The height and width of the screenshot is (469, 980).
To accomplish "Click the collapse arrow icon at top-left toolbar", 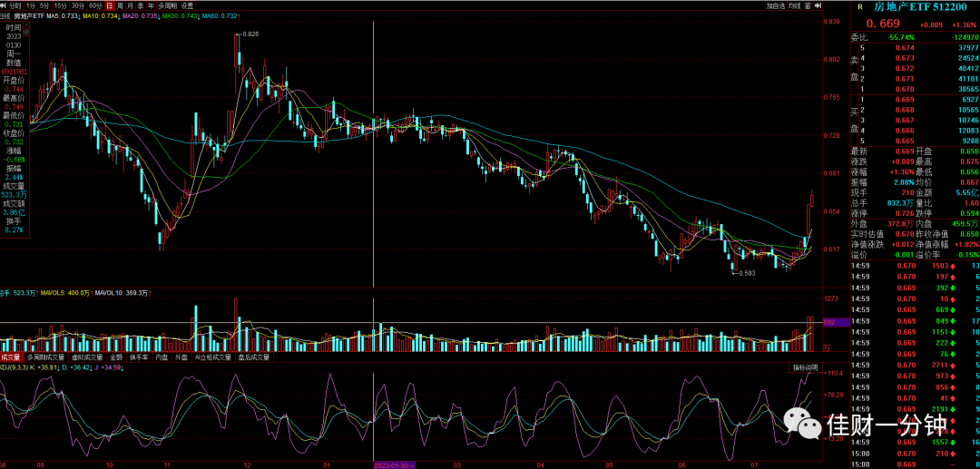I will click(x=3, y=5).
